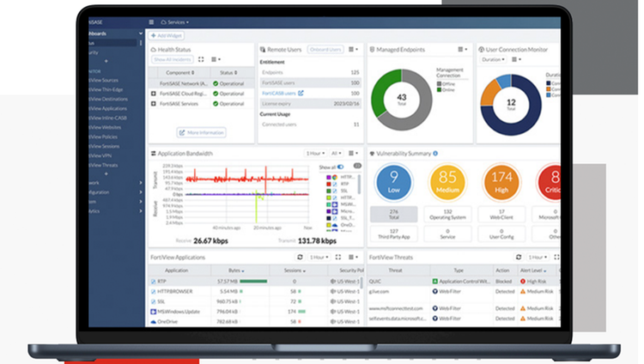Screen dimensions: 644x364
Task: Open the Services dropdown menu
Action: coord(175,22)
